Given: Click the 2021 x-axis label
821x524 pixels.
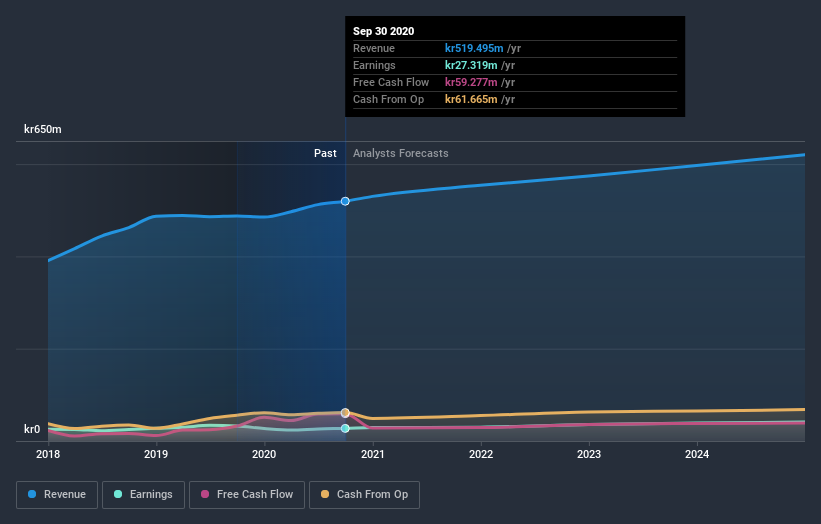Looking at the screenshot, I should click(373, 454).
